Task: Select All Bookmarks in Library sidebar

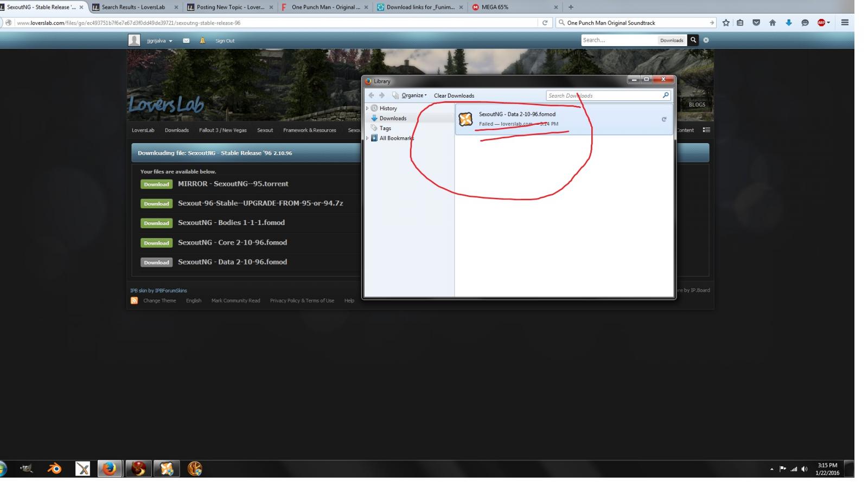Action: point(396,138)
